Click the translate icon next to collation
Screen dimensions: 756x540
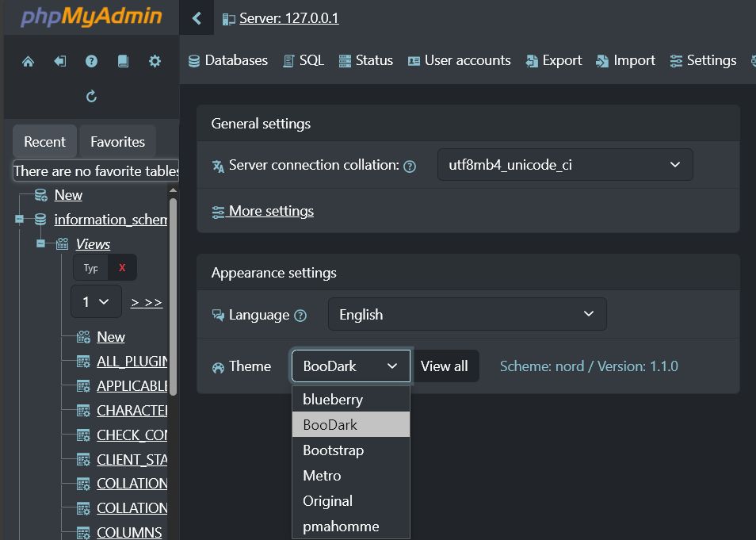click(218, 166)
